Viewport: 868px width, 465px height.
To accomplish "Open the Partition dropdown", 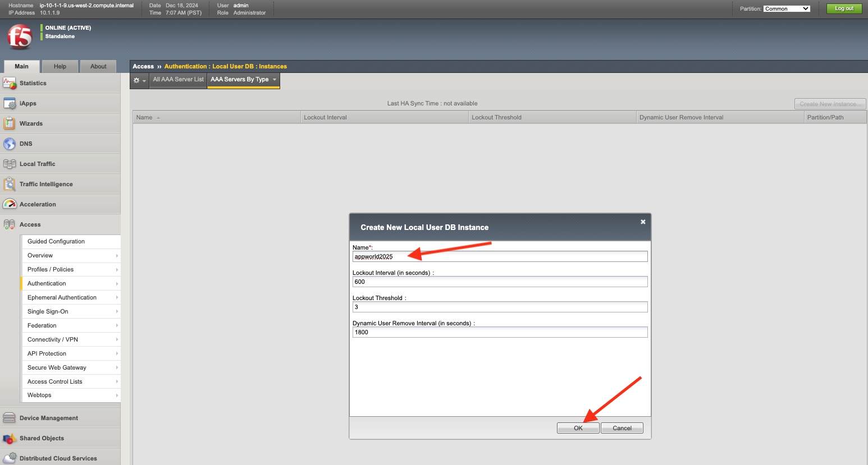I will 787,8.
